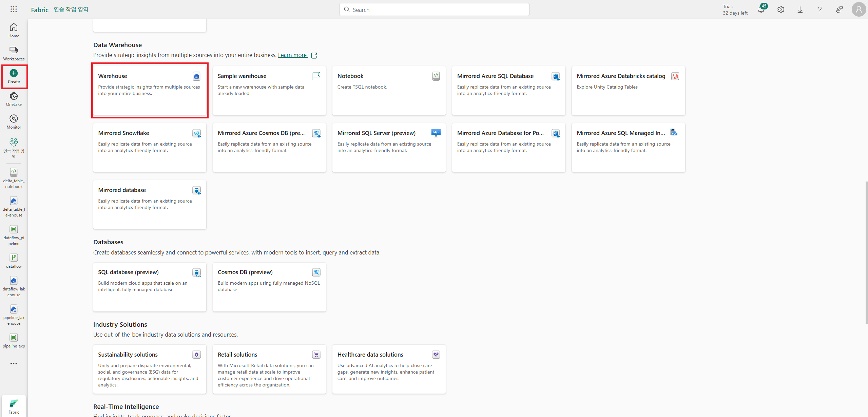Expand the more options ellipsis in sidebar

click(14, 363)
